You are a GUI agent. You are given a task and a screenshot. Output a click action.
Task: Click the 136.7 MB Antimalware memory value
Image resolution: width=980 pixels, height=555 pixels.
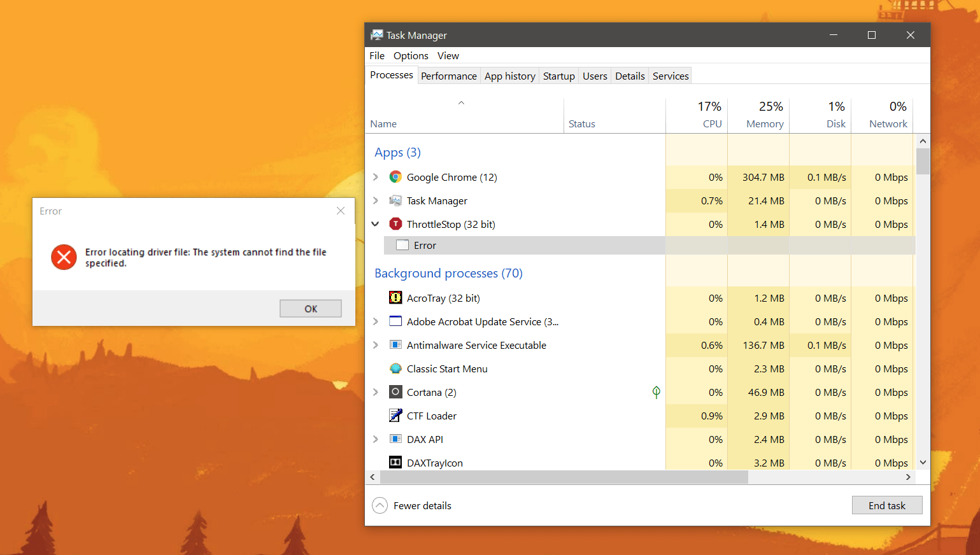763,345
